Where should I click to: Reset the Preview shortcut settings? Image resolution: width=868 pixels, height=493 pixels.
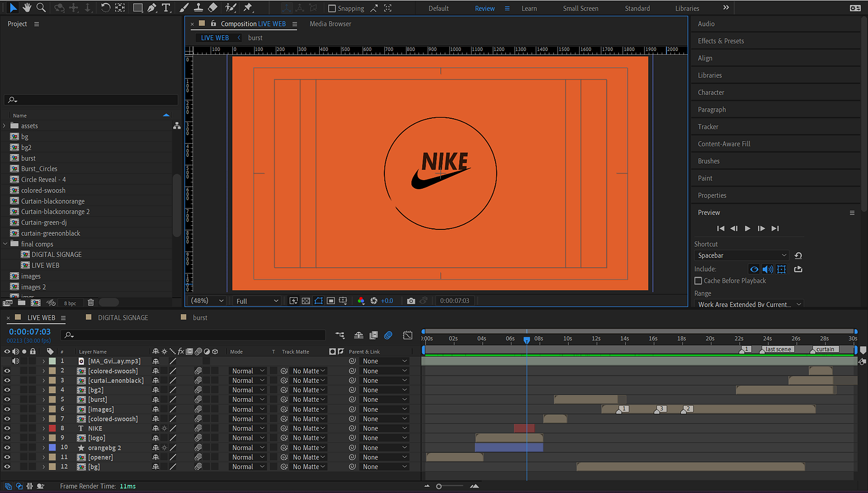pos(798,255)
